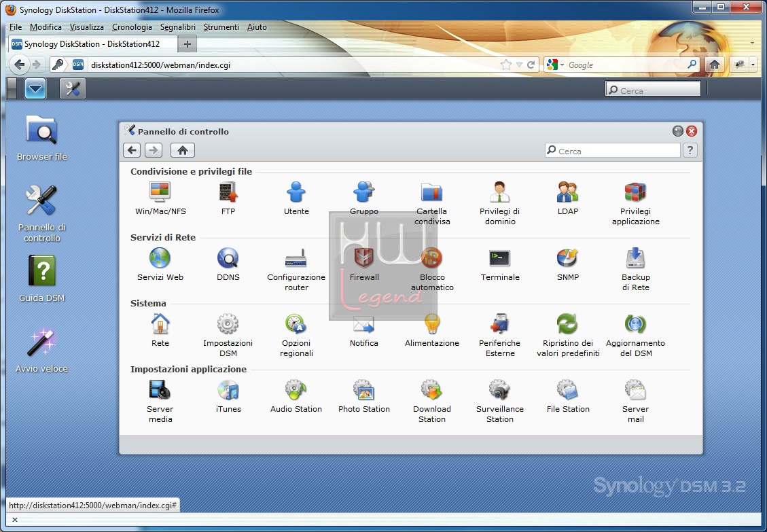Open Audio Station settings
This screenshot has height=532, width=767.
pos(296,396)
